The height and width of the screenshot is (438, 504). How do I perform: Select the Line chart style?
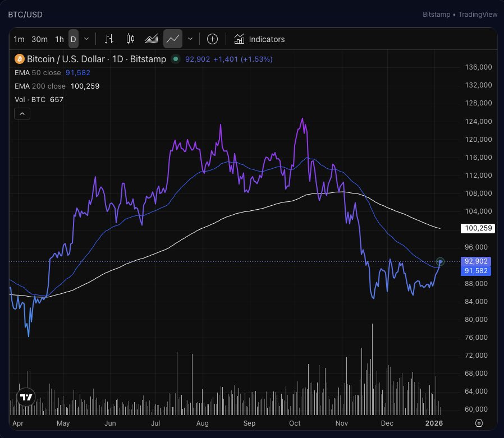[x=173, y=39]
